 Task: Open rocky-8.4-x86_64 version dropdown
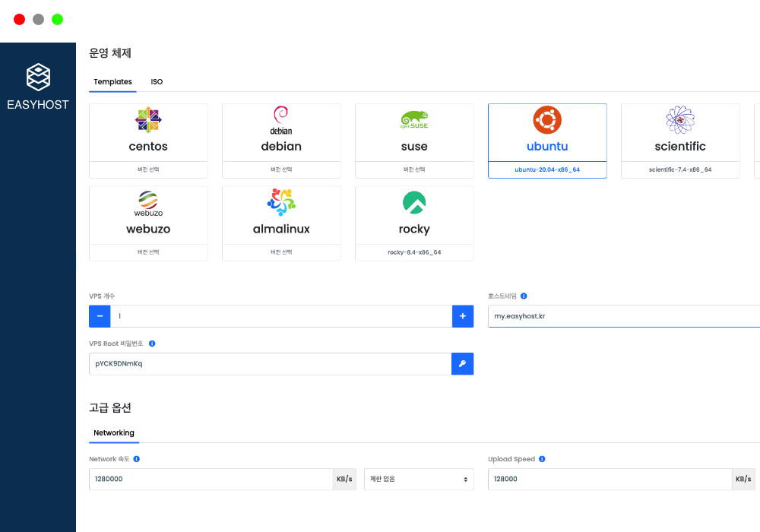(414, 252)
